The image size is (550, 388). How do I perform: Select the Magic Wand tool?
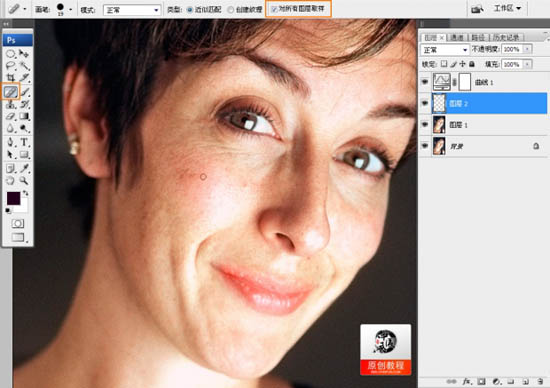pyautogui.click(x=24, y=66)
